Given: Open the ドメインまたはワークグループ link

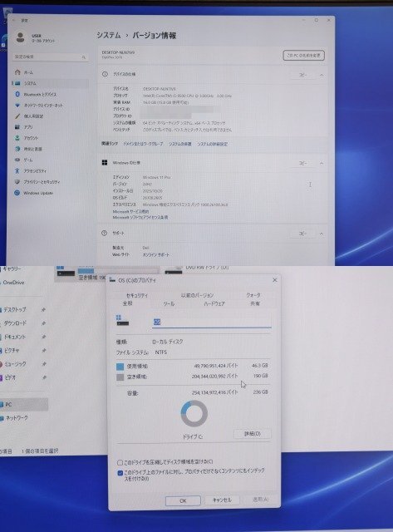Looking at the screenshot, I should (143, 144).
